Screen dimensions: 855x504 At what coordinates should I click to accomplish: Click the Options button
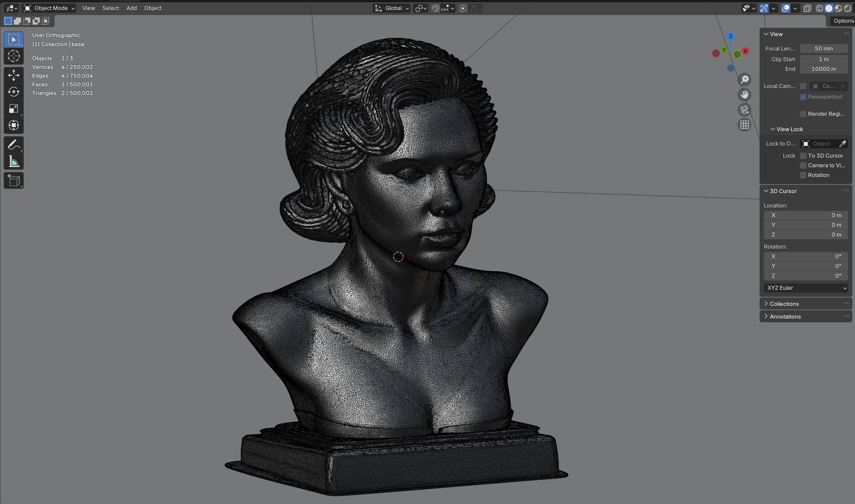843,21
